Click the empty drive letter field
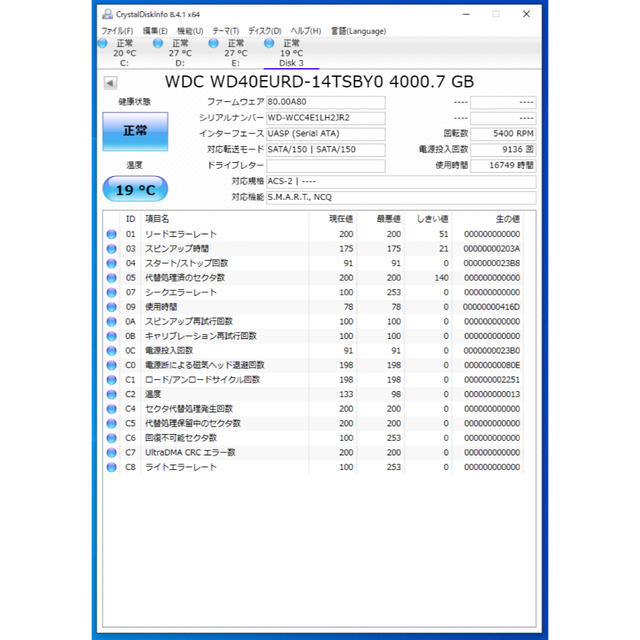This screenshot has height=640, width=640. pyautogui.click(x=325, y=166)
